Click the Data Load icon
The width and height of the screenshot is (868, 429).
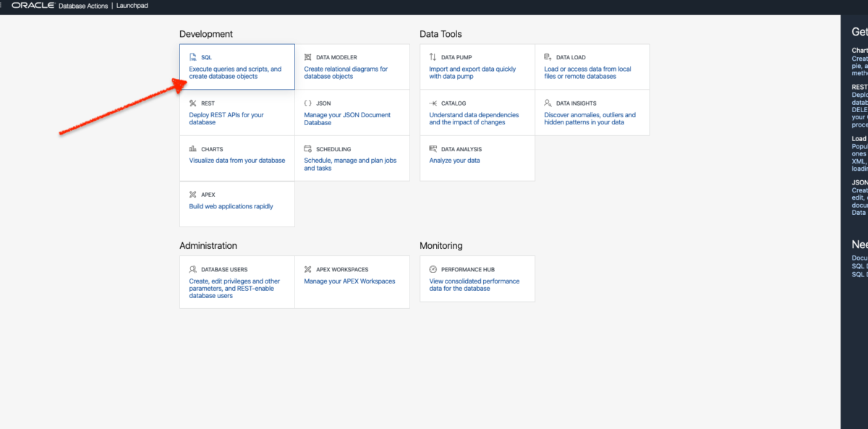tap(548, 56)
